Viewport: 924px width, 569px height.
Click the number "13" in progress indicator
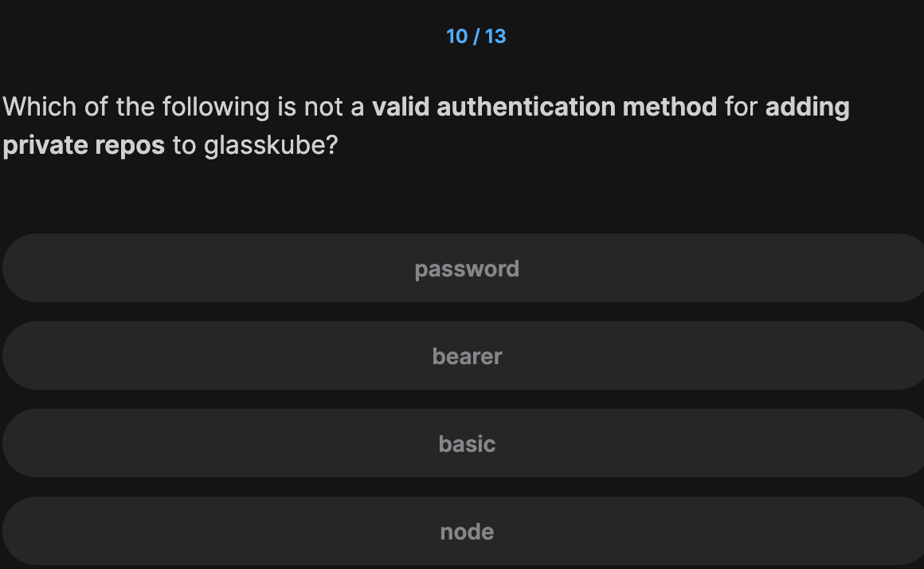click(495, 37)
